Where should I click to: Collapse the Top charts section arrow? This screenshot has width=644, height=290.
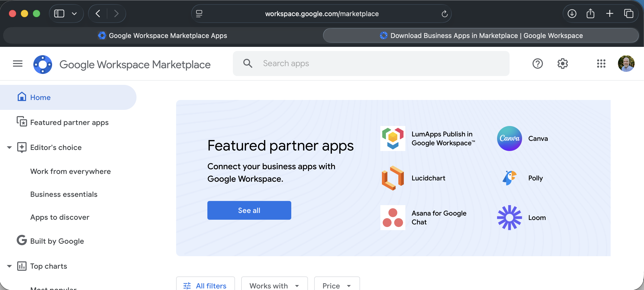9,266
